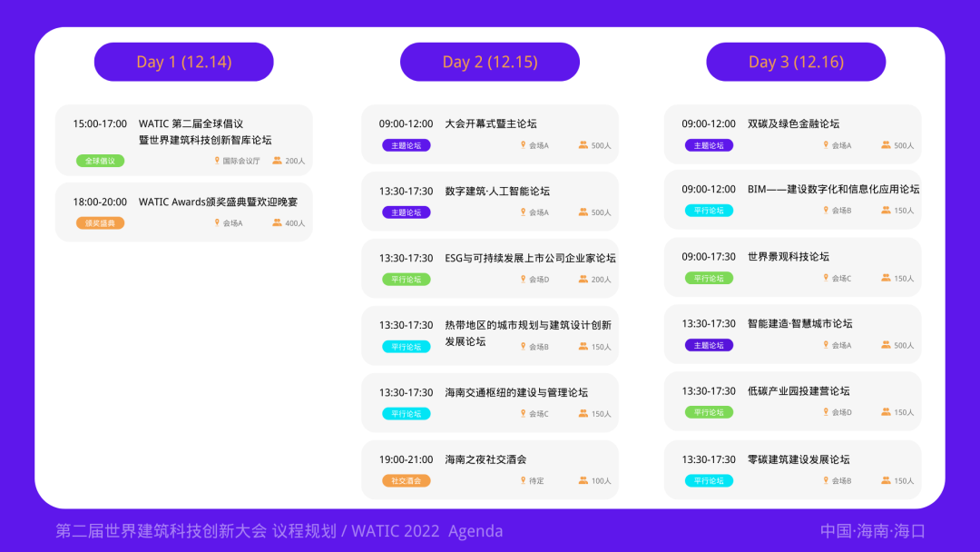980x552 pixels.
Task: Click 主题论坛 tag under 数字建筑·人工智能论坛
Action: [x=407, y=212]
